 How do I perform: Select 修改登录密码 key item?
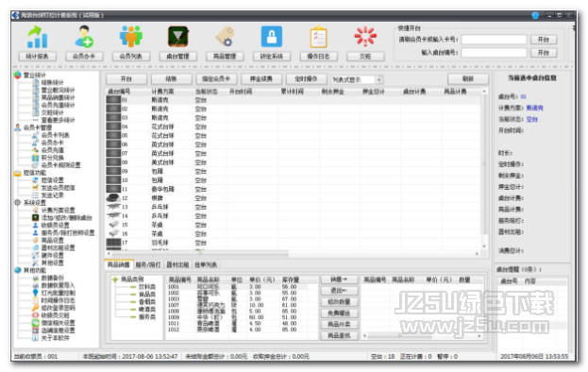pyautogui.click(x=59, y=308)
